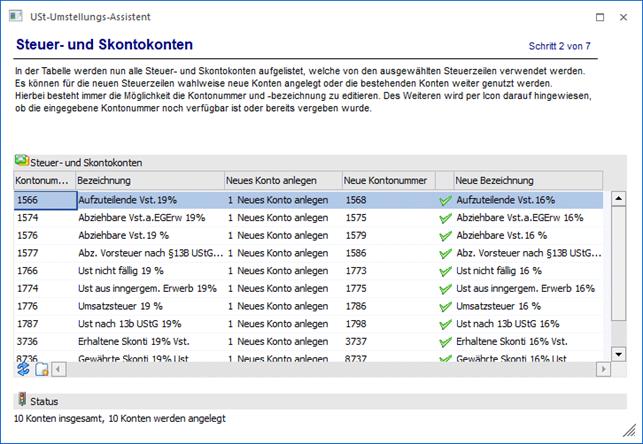Click green checkmark beside Ust nicht fällig 16 %
This screenshot has width=643, height=444.
tap(445, 270)
